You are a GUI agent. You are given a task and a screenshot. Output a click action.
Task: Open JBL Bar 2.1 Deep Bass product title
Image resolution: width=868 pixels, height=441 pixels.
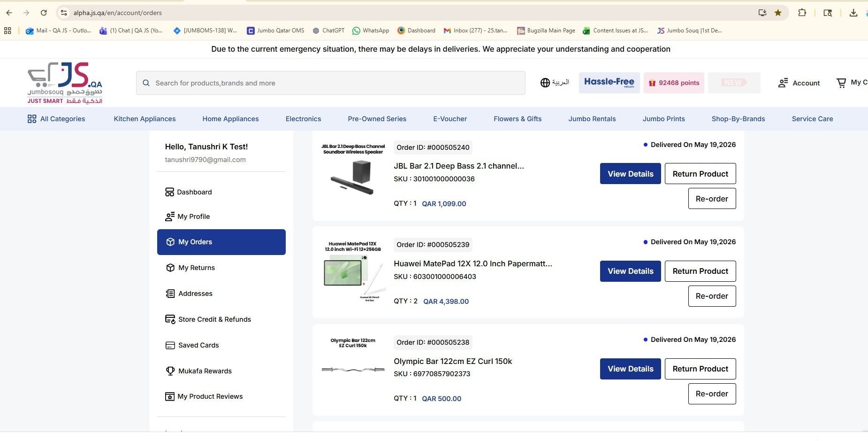click(x=459, y=166)
